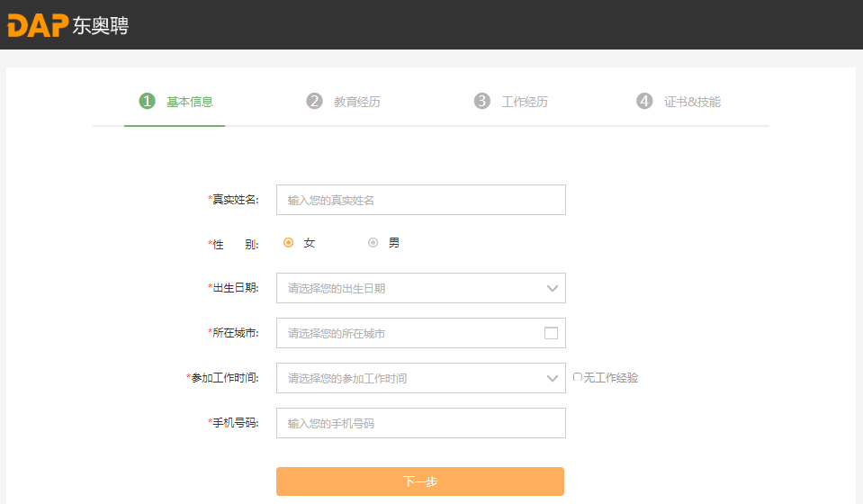Click the step 4 number circle icon
This screenshot has width=863, height=504.
click(x=644, y=101)
